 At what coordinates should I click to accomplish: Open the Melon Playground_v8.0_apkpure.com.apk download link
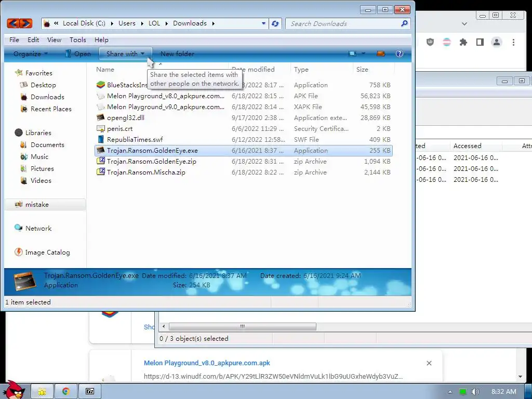click(x=207, y=363)
